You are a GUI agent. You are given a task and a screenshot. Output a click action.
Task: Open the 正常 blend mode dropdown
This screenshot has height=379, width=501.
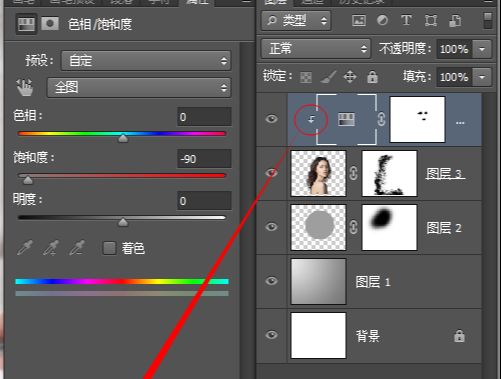(x=316, y=49)
